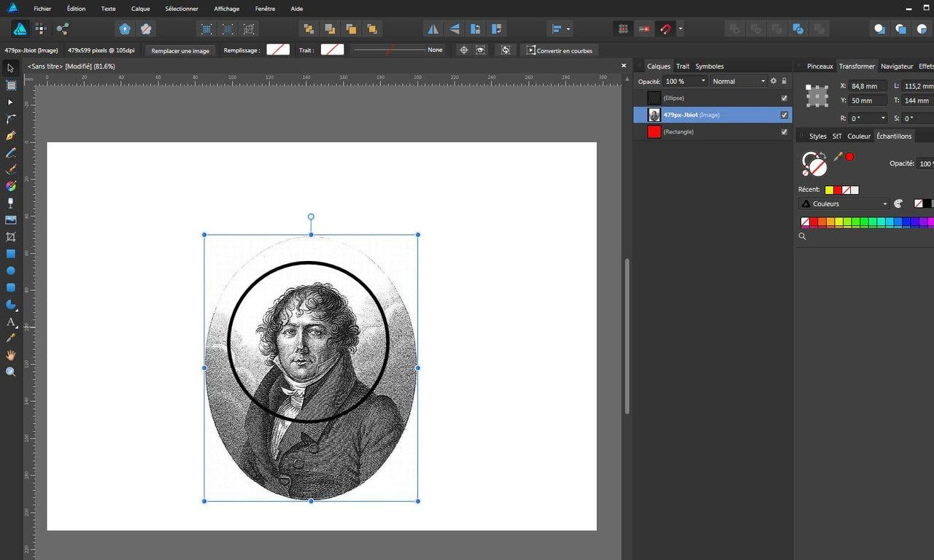The width and height of the screenshot is (934, 560).
Task: Click Remplacer une image button
Action: [180, 50]
